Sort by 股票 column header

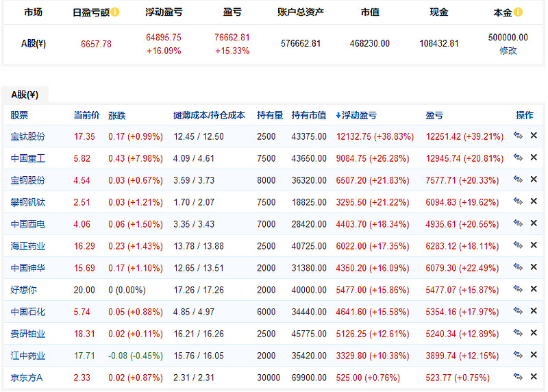19,115
